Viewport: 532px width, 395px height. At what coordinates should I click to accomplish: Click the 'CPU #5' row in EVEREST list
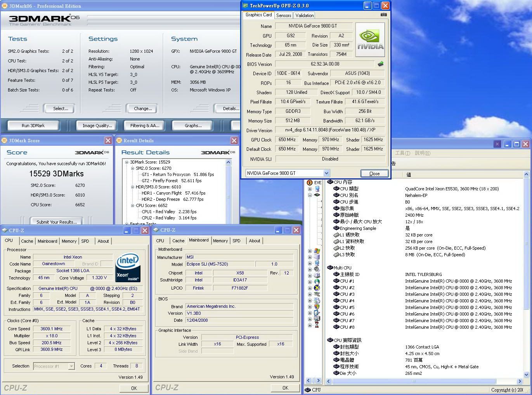(x=423, y=307)
